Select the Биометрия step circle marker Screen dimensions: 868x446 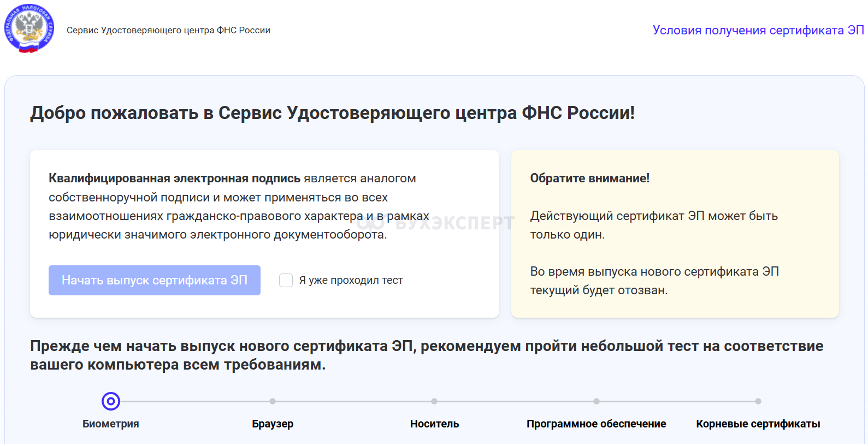pyautogui.click(x=111, y=401)
